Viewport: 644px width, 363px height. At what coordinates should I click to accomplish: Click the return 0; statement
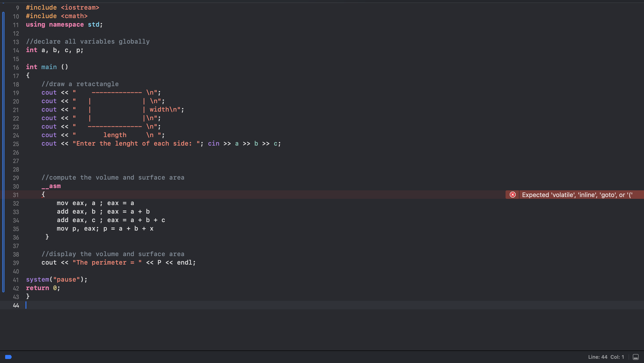point(43,288)
